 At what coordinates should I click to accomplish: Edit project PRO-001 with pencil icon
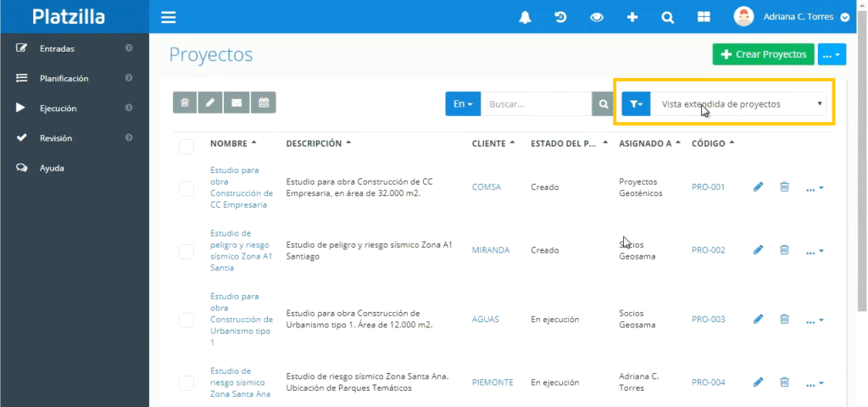pyautogui.click(x=759, y=187)
